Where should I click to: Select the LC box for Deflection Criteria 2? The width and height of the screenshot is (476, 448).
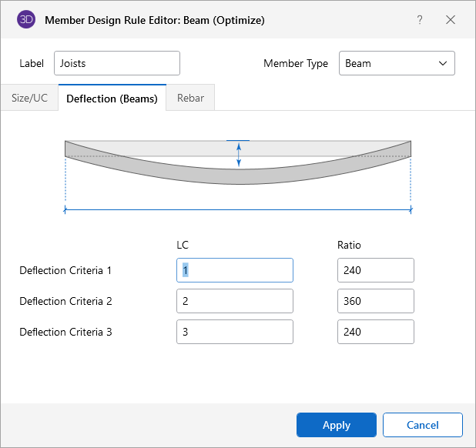point(234,301)
